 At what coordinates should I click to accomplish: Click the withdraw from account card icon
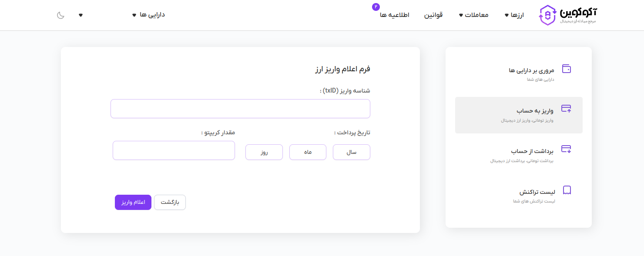point(566,149)
